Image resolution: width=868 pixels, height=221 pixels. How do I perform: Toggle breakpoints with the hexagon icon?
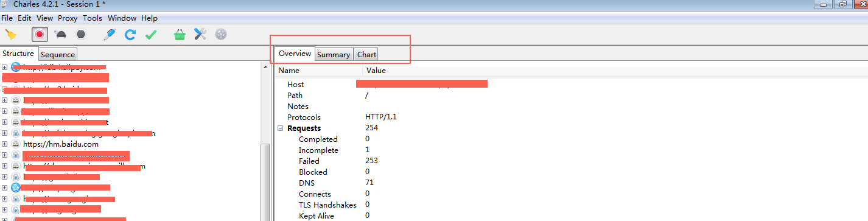80,35
